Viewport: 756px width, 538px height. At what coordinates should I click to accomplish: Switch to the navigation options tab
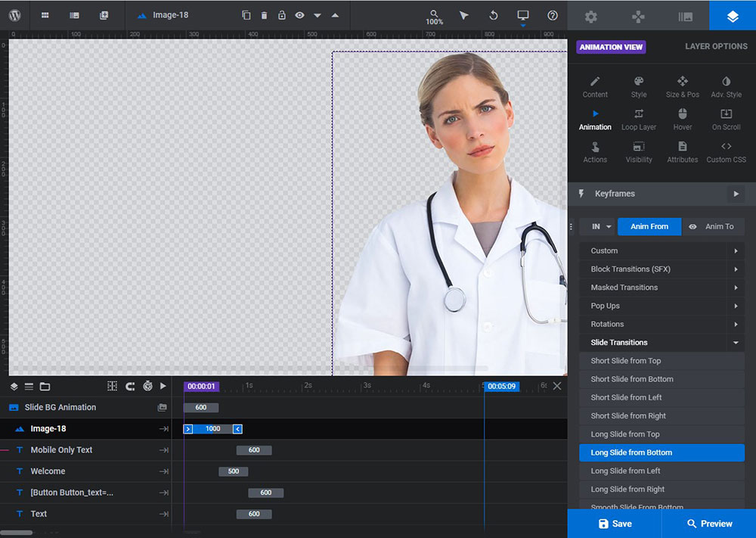tap(638, 17)
